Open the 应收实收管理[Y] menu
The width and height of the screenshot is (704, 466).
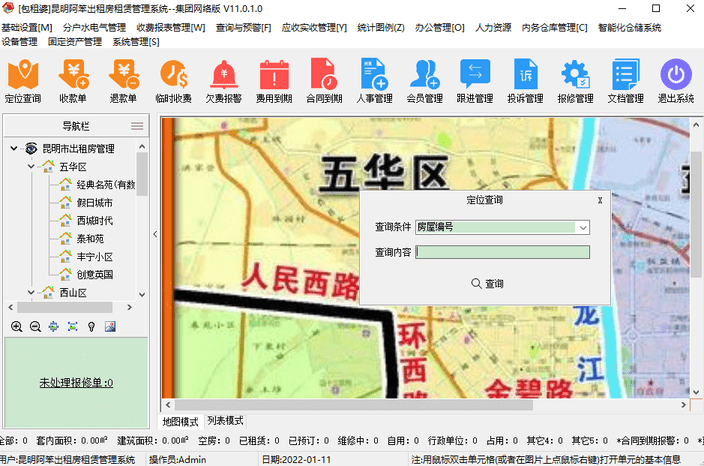tap(314, 28)
